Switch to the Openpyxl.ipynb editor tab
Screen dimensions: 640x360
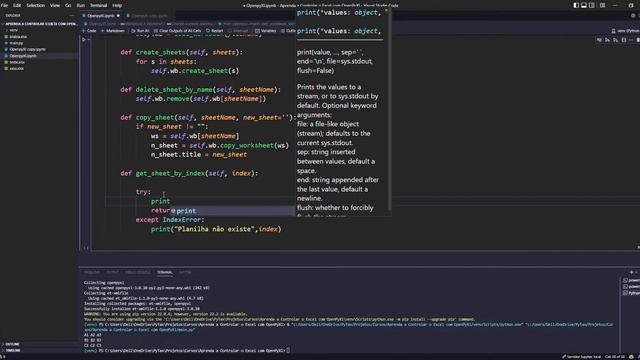coord(101,16)
